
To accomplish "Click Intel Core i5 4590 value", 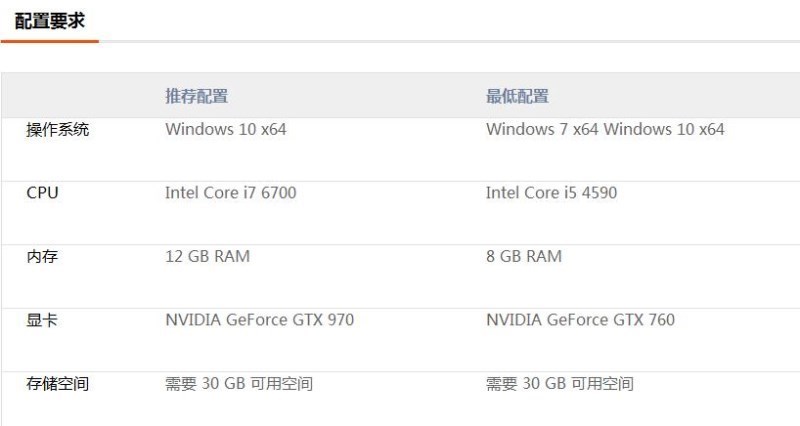I will (552, 193).
